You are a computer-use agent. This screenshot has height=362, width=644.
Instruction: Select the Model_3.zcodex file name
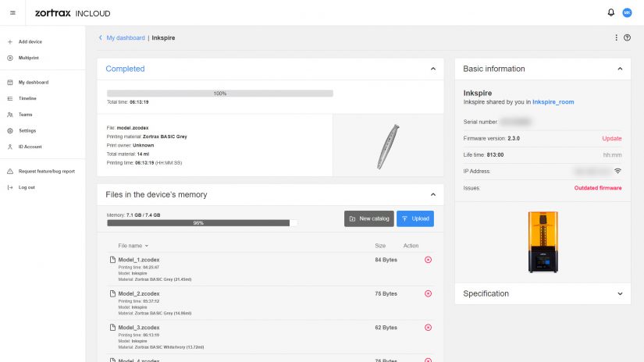138,328
